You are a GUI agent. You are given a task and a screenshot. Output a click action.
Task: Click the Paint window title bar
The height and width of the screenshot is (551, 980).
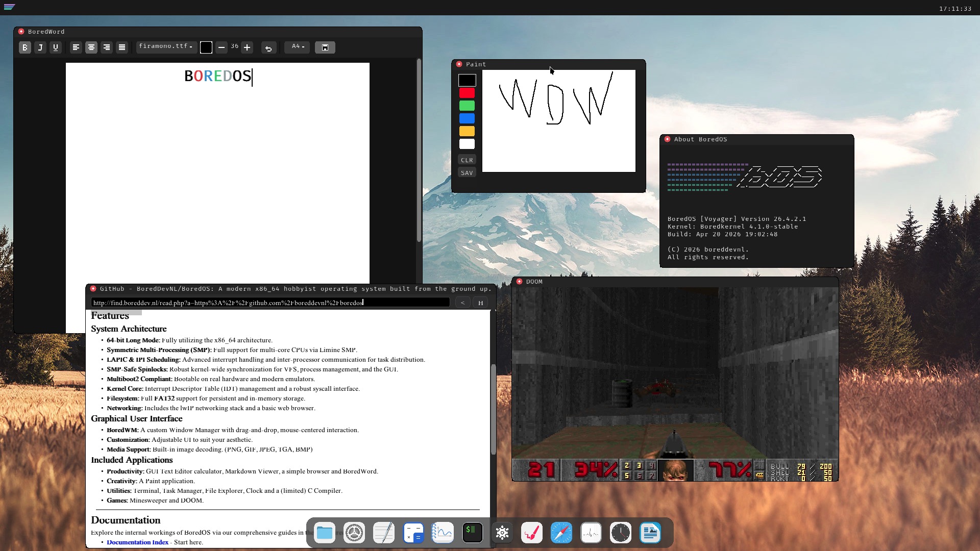click(549, 64)
